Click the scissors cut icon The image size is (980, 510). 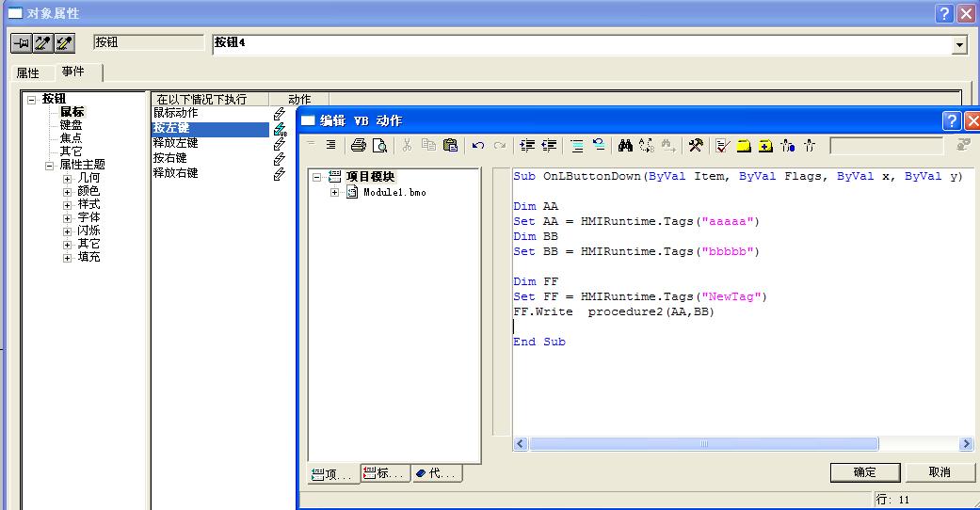pos(407,146)
